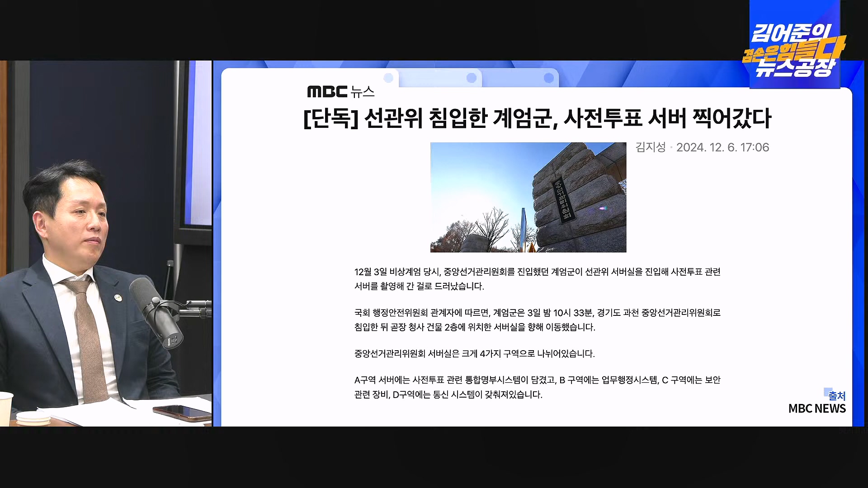Viewport: 868px width, 488px height.
Task: Click the '출처' source label
Action: 837,396
